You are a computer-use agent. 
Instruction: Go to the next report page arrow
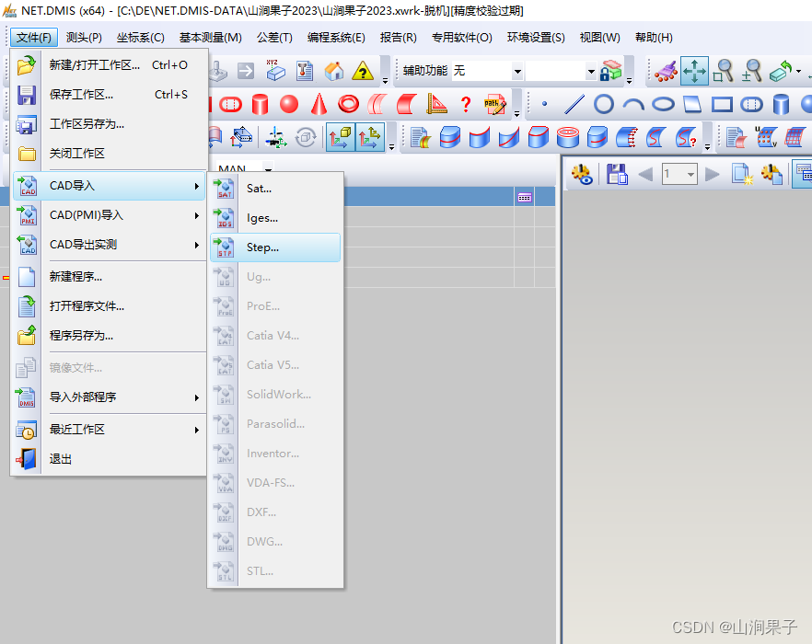(x=713, y=174)
